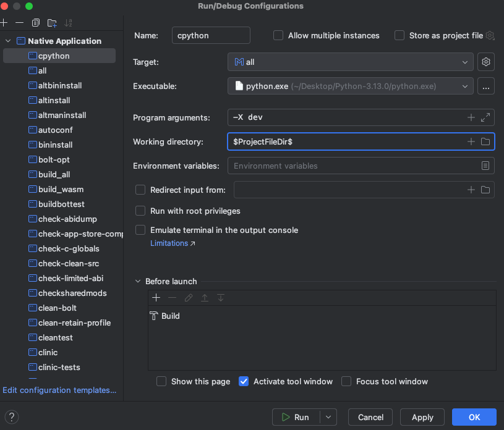The width and height of the screenshot is (504, 430).
Task: Click the Program arguments text field
Action: point(346,117)
